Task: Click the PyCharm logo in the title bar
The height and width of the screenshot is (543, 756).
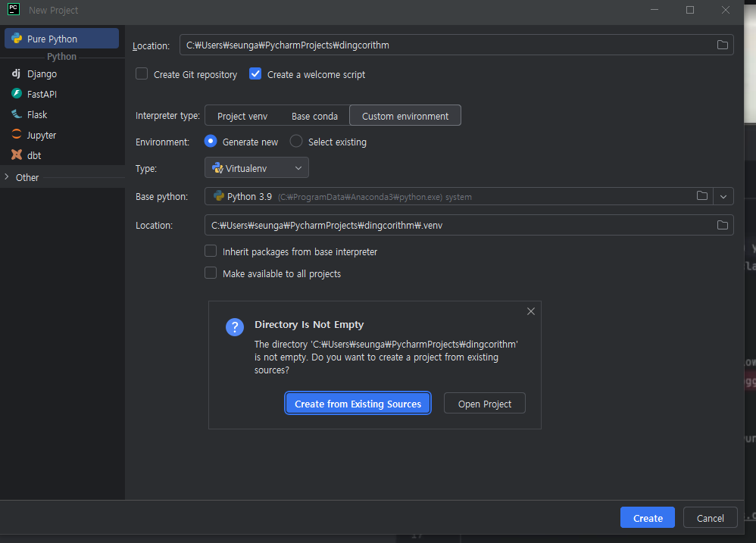Action: pos(14,9)
